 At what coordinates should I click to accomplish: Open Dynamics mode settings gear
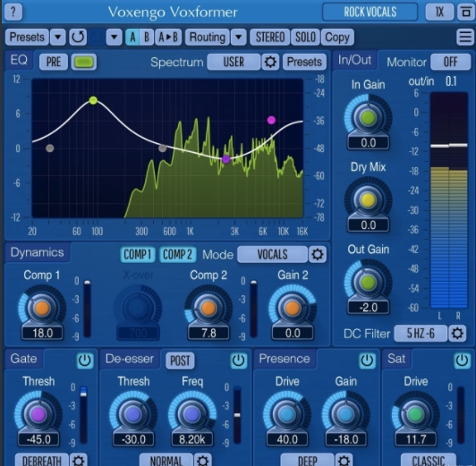pyautogui.click(x=318, y=254)
